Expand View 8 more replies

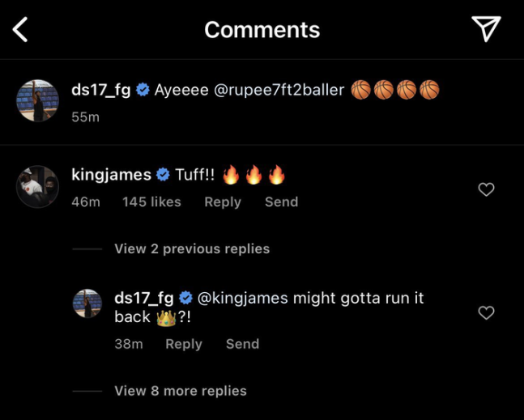click(x=181, y=391)
